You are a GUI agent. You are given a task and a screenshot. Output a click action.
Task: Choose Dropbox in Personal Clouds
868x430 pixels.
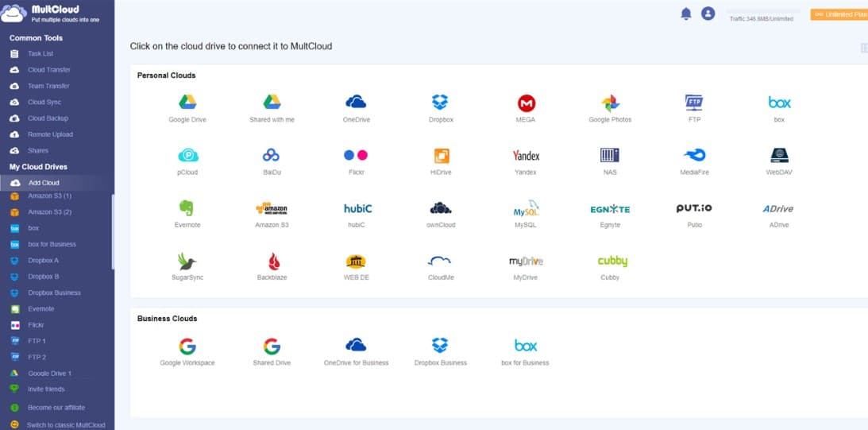click(x=441, y=109)
